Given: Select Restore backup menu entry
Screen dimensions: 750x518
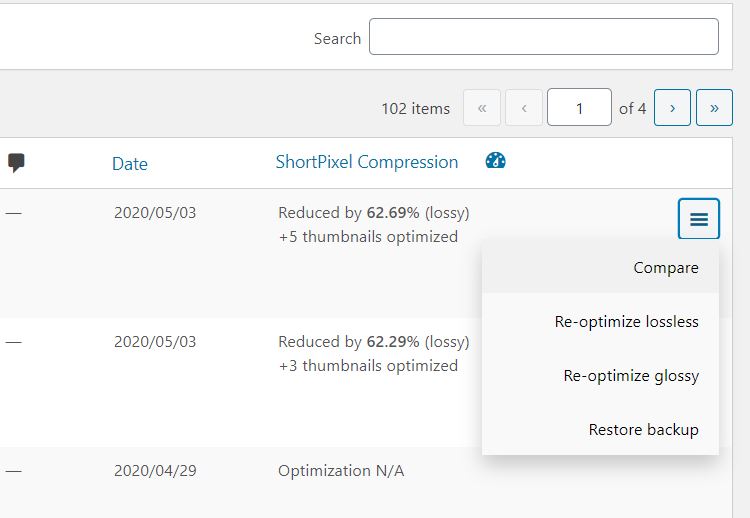Looking at the screenshot, I should (643, 430).
